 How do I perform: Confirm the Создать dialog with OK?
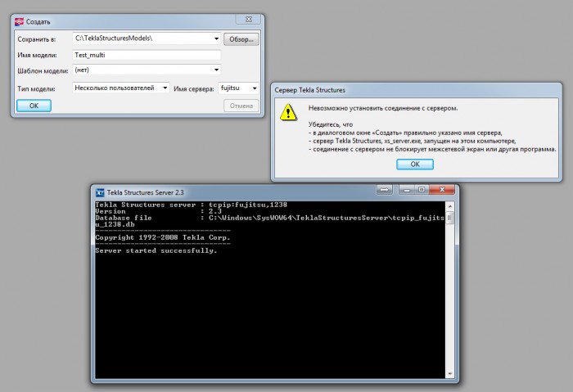pos(34,106)
